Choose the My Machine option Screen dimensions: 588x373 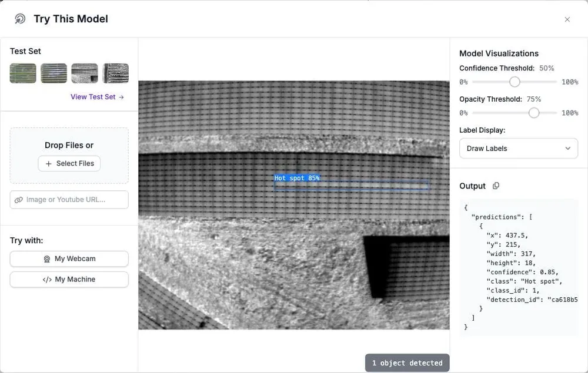tap(69, 280)
